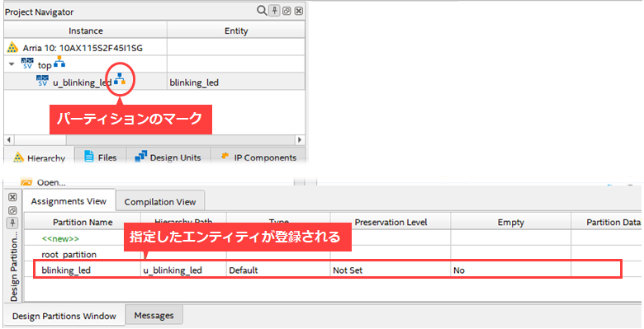Click the SV icon for u_blinking_led
The height and width of the screenshot is (329, 644).
[x=42, y=81]
